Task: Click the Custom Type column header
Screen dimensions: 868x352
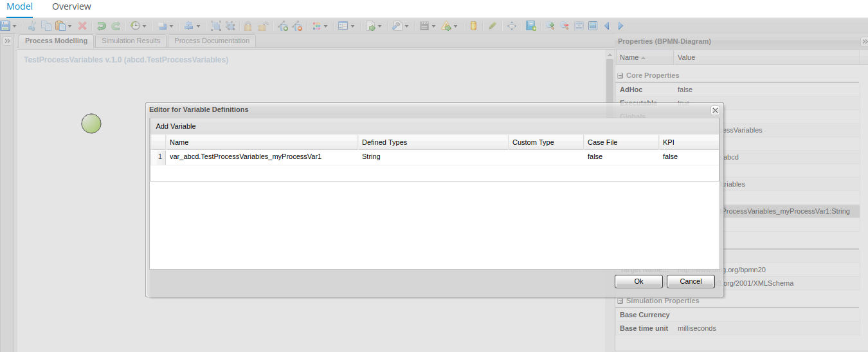Action: [x=546, y=142]
